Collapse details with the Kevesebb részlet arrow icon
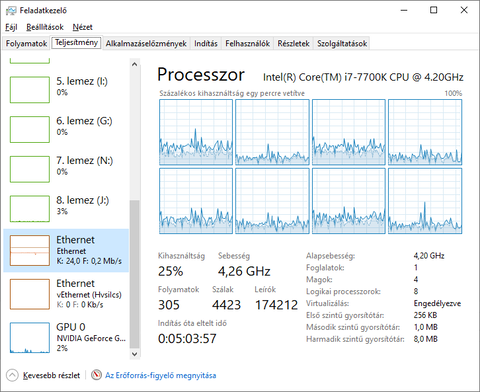The width and height of the screenshot is (480, 392). (x=12, y=375)
